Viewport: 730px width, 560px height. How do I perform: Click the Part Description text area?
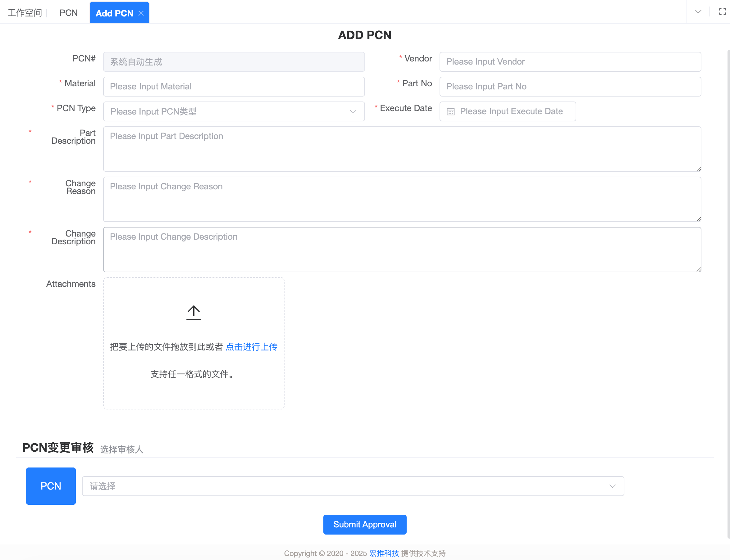point(402,149)
